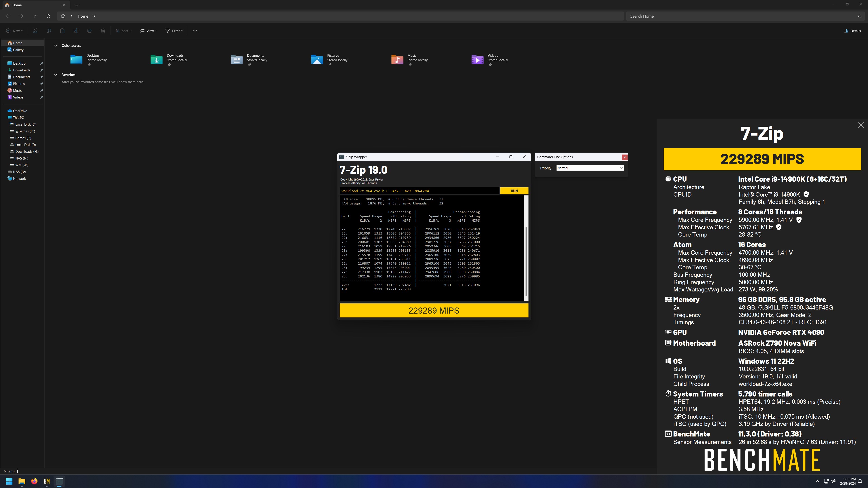
Task: Collapse the Favorites section
Action: tap(56, 75)
